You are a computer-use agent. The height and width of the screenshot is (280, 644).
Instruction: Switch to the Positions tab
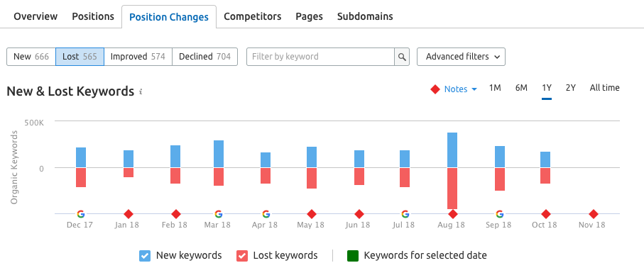(93, 16)
